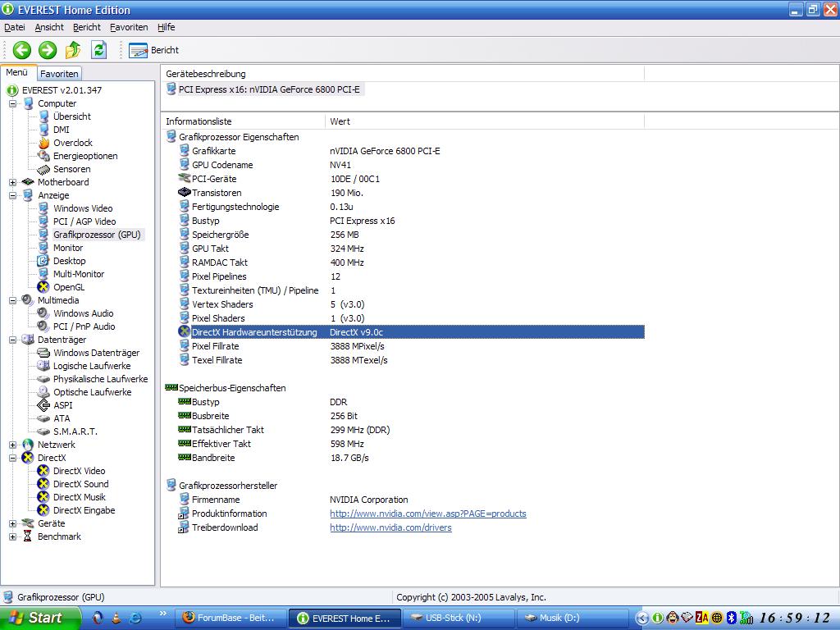Click the green Forward arrow toolbar icon
The image size is (840, 630).
[x=48, y=50]
